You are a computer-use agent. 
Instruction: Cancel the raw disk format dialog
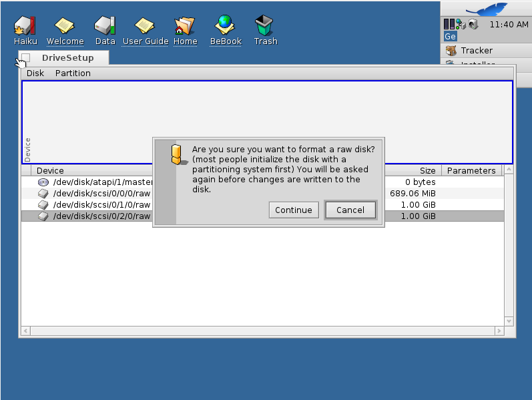[350, 210]
